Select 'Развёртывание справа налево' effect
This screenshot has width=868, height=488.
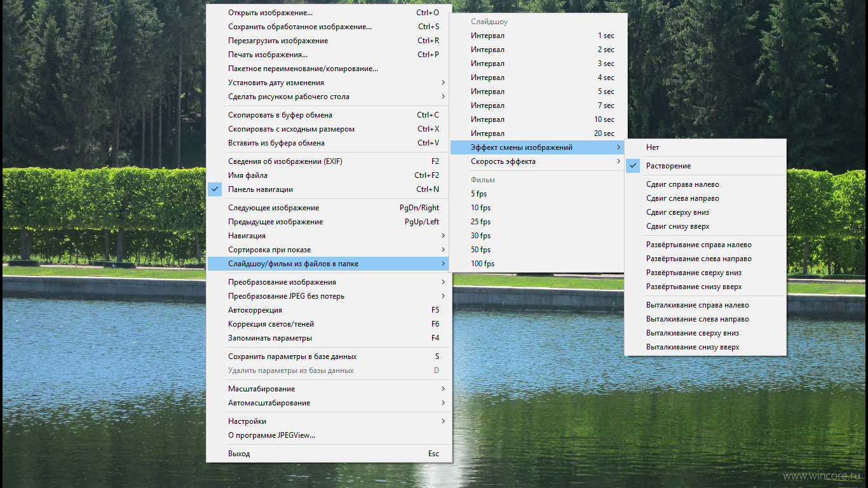705,245
